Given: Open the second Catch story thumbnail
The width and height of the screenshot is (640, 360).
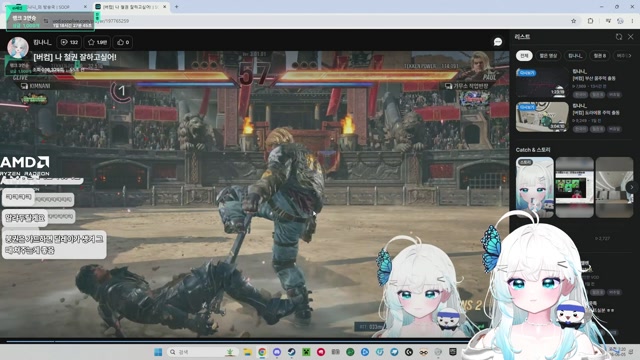Looking at the screenshot, I should (x=574, y=187).
